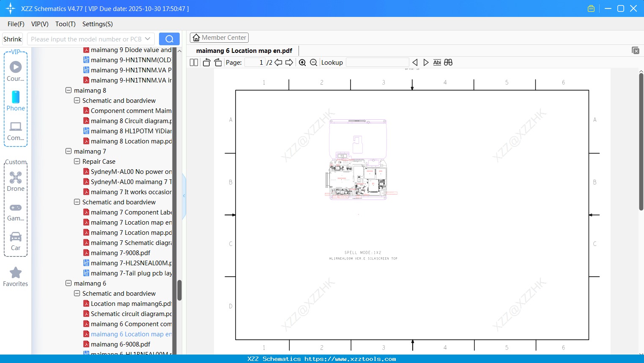Open the Car category
644x363 pixels.
(x=16, y=241)
